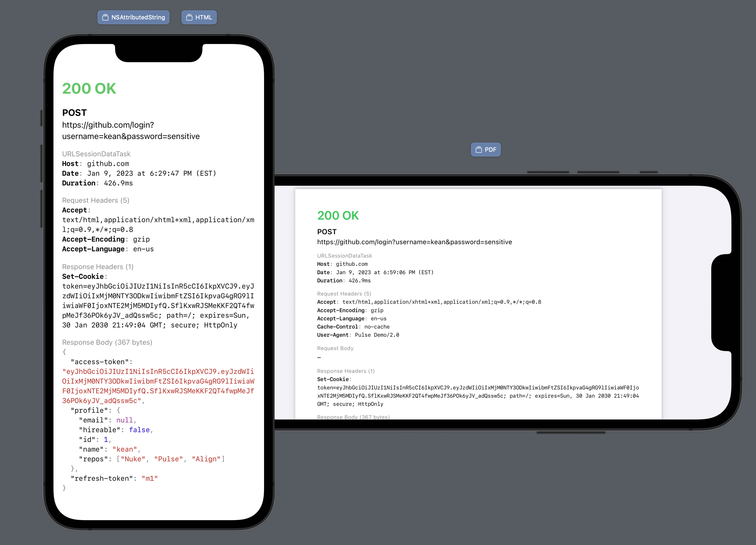Click Date 6:29:47 PM row in portrait phone
Image resolution: width=756 pixels, height=545 pixels.
tap(139, 173)
